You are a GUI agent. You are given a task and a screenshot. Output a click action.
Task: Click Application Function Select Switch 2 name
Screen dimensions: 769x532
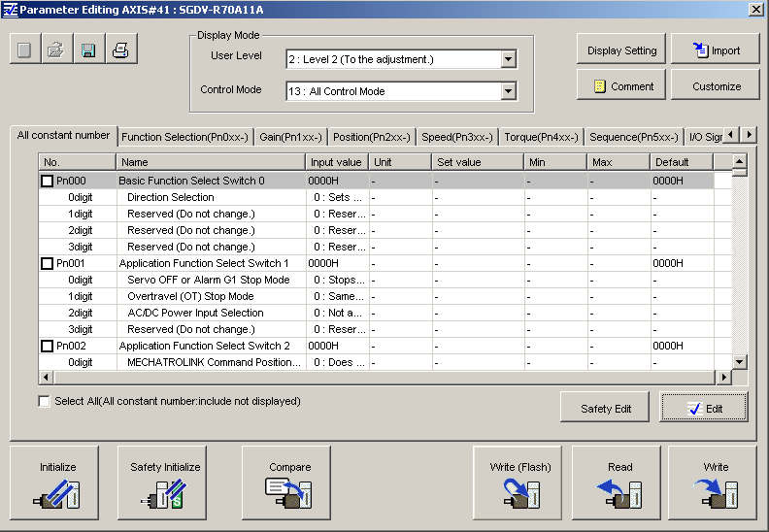pyautogui.click(x=205, y=346)
